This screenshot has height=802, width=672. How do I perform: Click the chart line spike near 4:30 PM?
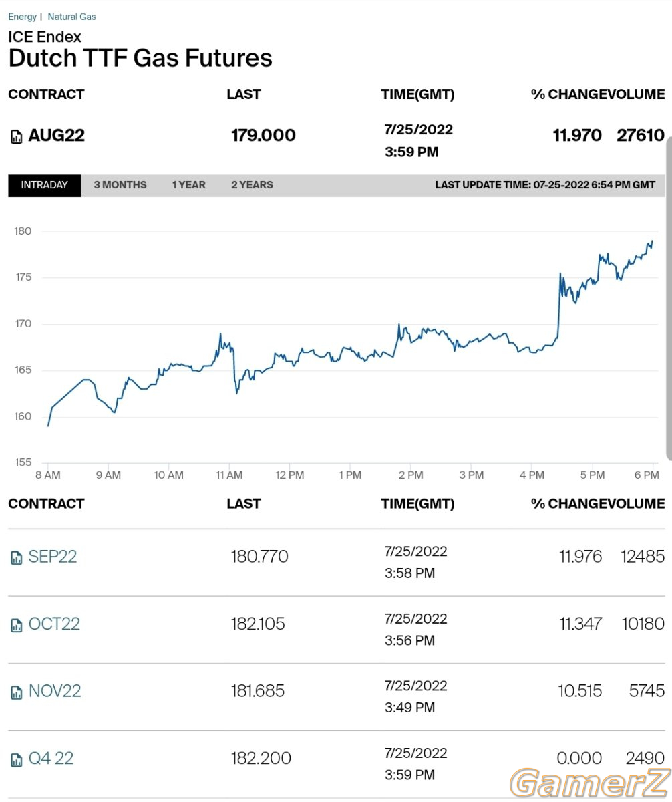[560, 273]
